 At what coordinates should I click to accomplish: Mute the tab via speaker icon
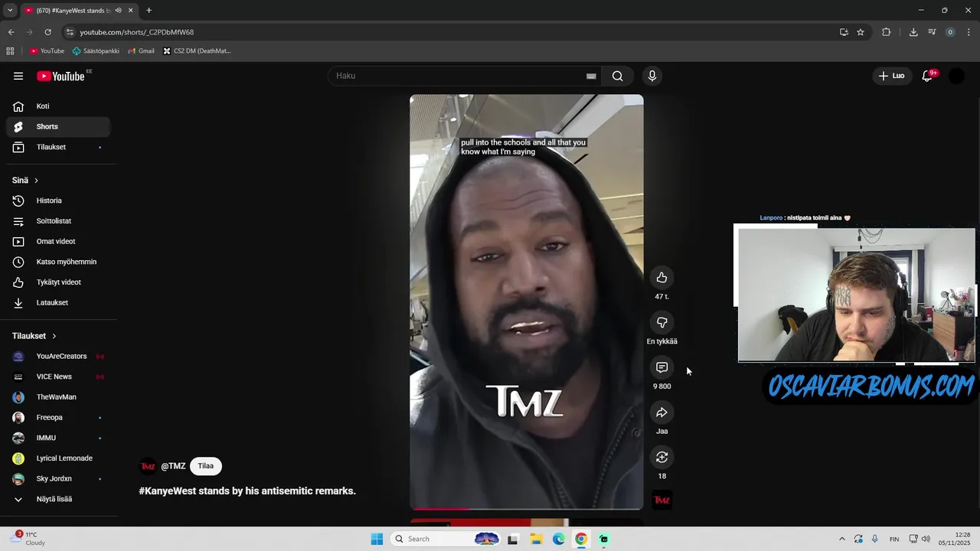118,11
